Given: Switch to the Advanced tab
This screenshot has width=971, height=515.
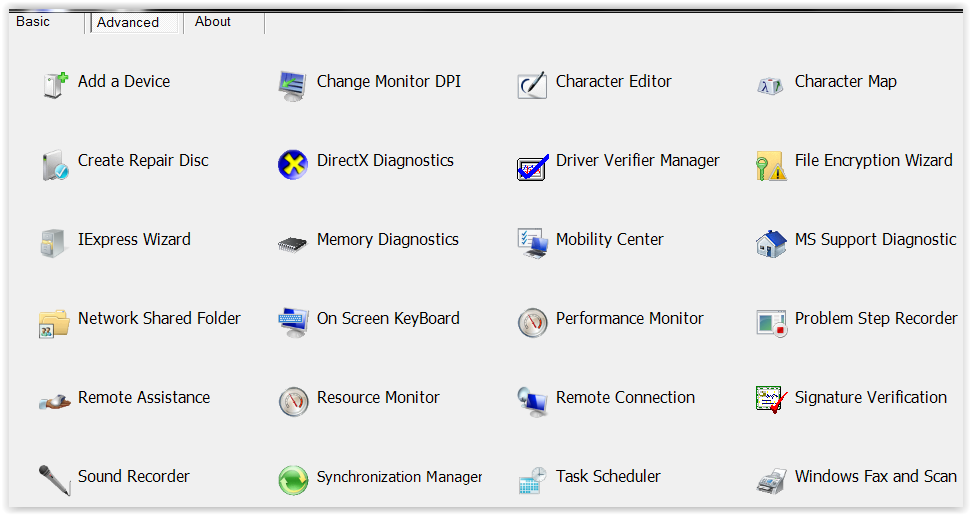Looking at the screenshot, I should coord(128,22).
